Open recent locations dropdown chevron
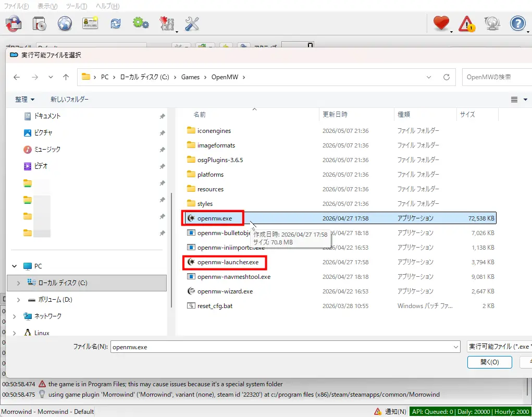This screenshot has height=417, width=532. (51, 77)
